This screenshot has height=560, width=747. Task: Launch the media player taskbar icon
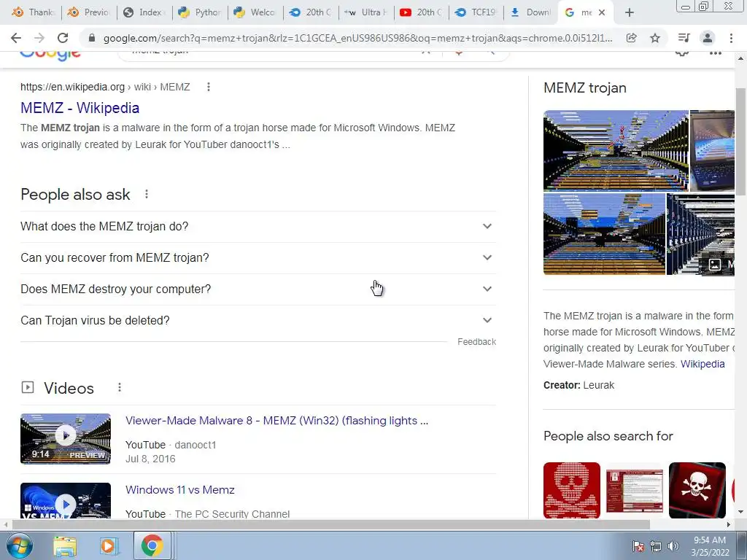pos(109,545)
